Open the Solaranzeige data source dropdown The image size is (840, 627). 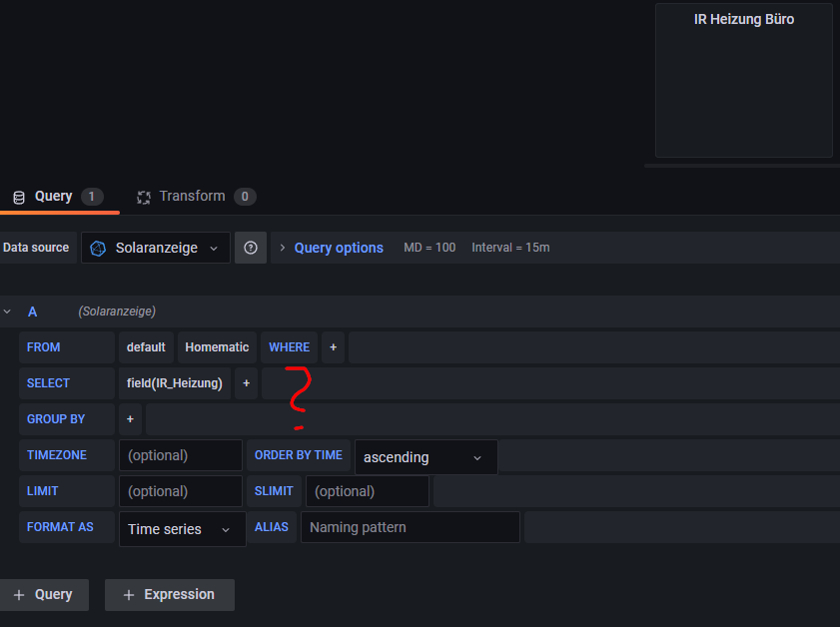156,248
